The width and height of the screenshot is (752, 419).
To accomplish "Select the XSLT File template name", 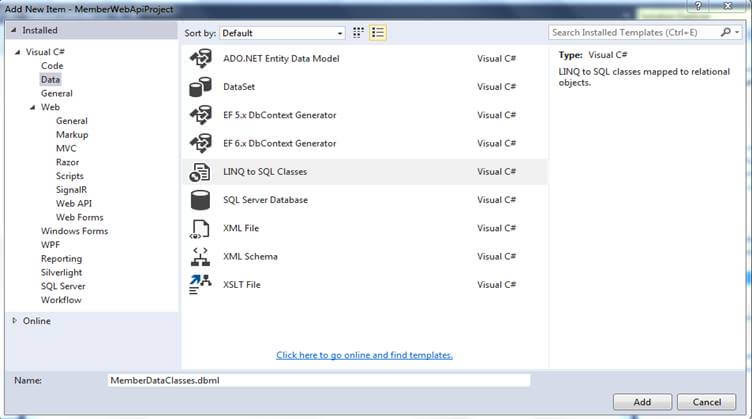I will tap(242, 285).
